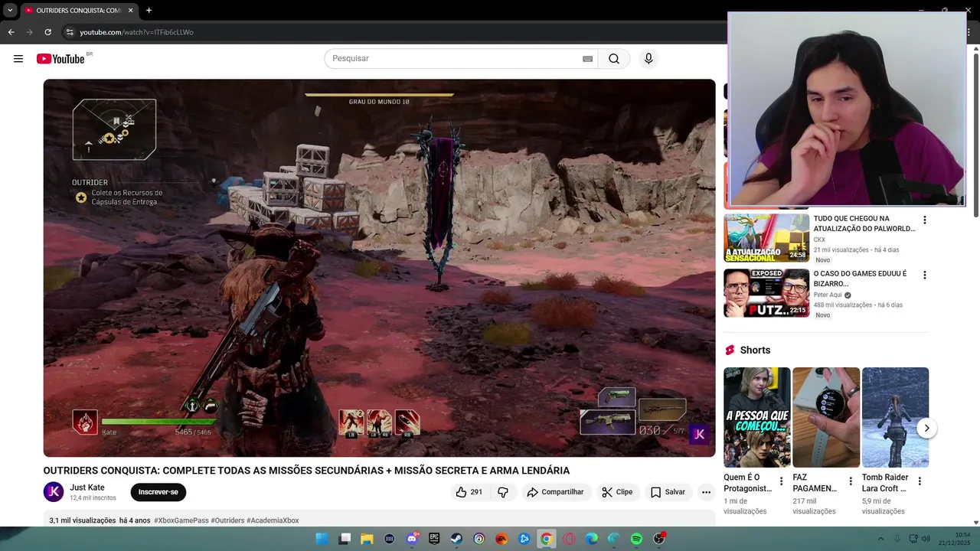Open Just Kate channel avatar

tap(54, 492)
